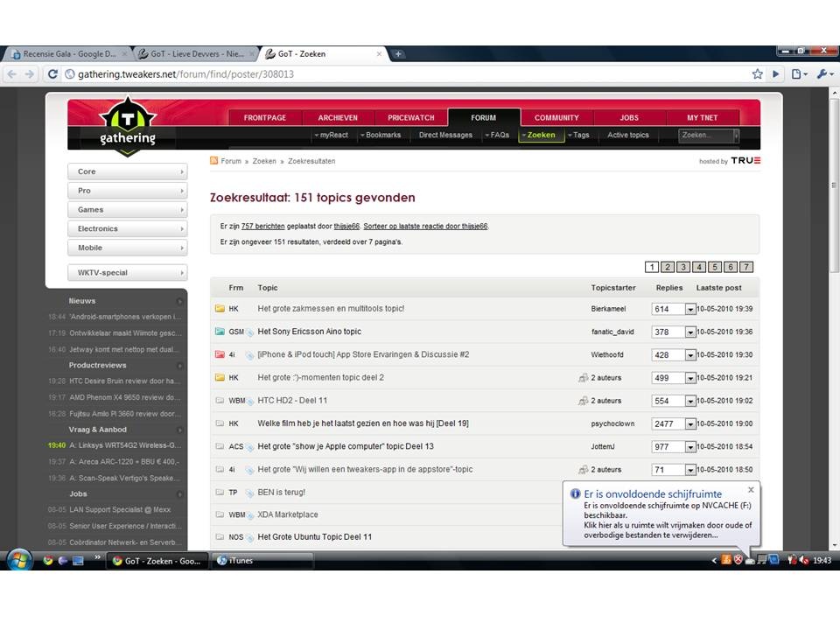Click the Gathering logo
840x630 pixels.
(x=128, y=126)
